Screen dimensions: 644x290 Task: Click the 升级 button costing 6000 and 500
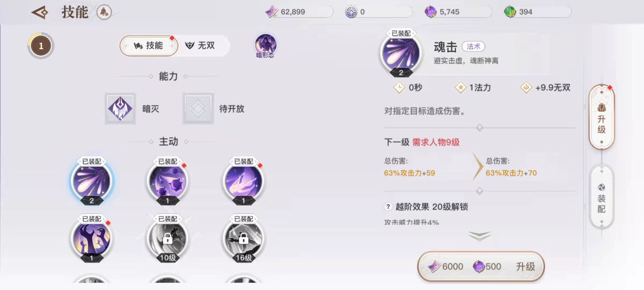pos(481,266)
